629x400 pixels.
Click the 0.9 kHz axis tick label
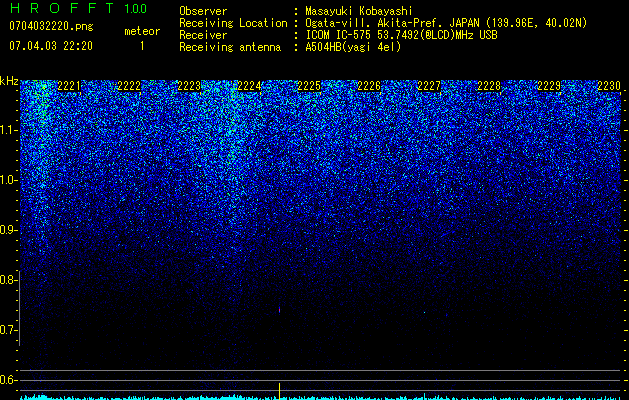(x=8, y=230)
